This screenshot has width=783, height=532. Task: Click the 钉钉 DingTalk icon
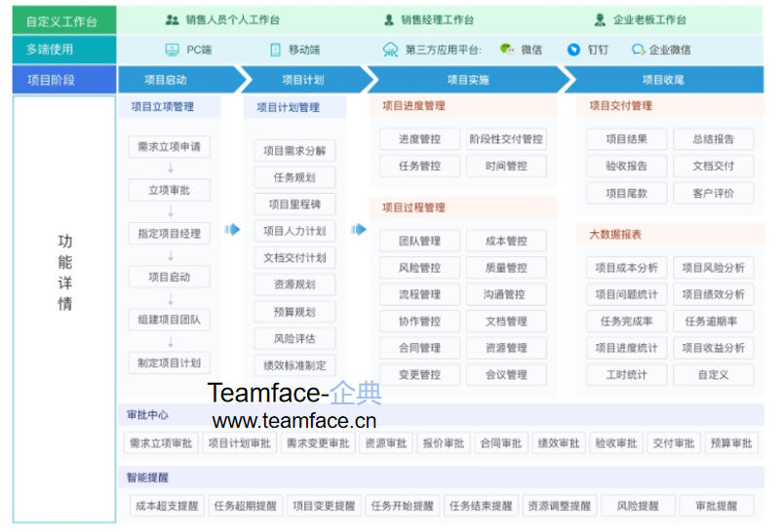coord(573,50)
